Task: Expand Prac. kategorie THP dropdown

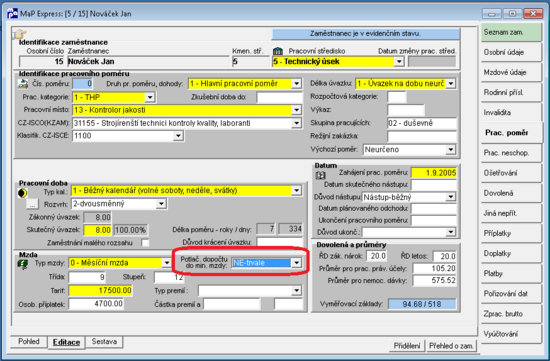Action: point(150,97)
